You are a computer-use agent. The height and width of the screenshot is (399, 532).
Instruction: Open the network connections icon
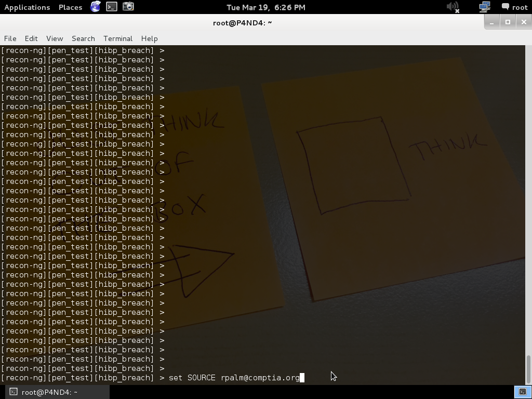[485, 7]
